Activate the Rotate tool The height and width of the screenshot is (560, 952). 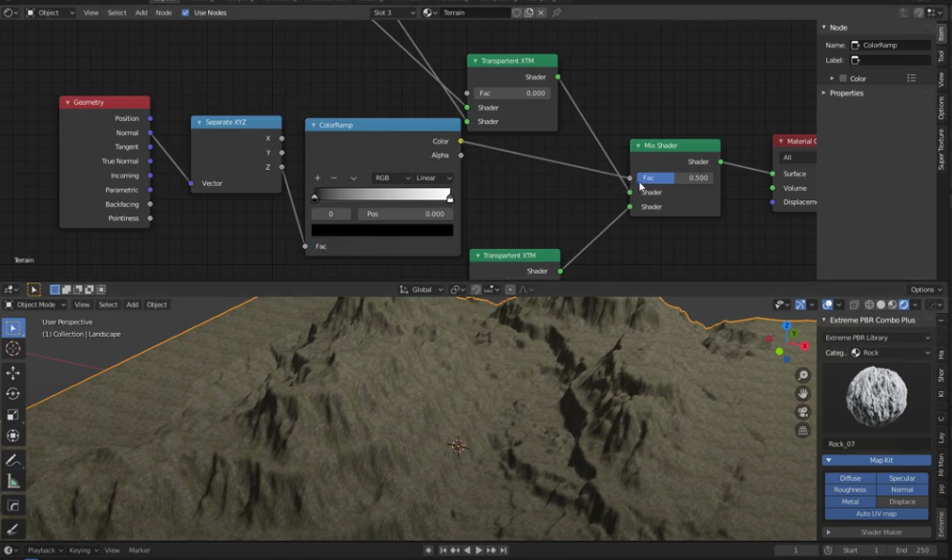click(13, 393)
